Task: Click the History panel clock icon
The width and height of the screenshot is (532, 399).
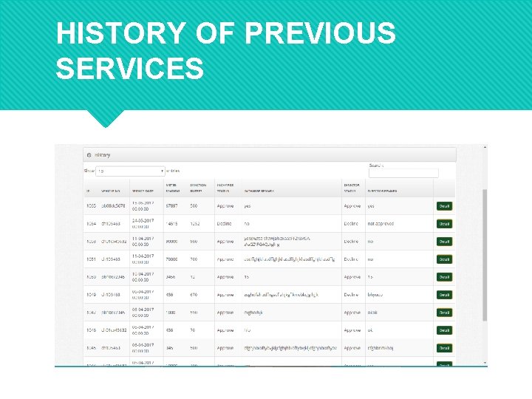Action: pyautogui.click(x=89, y=154)
